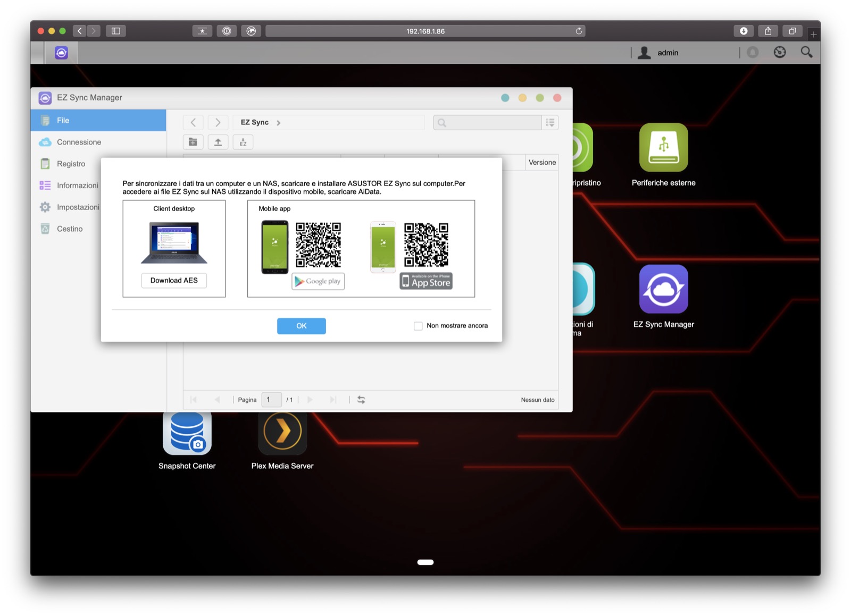Image resolution: width=851 pixels, height=616 pixels.
Task: Go to next page in pagination
Action: (x=310, y=400)
